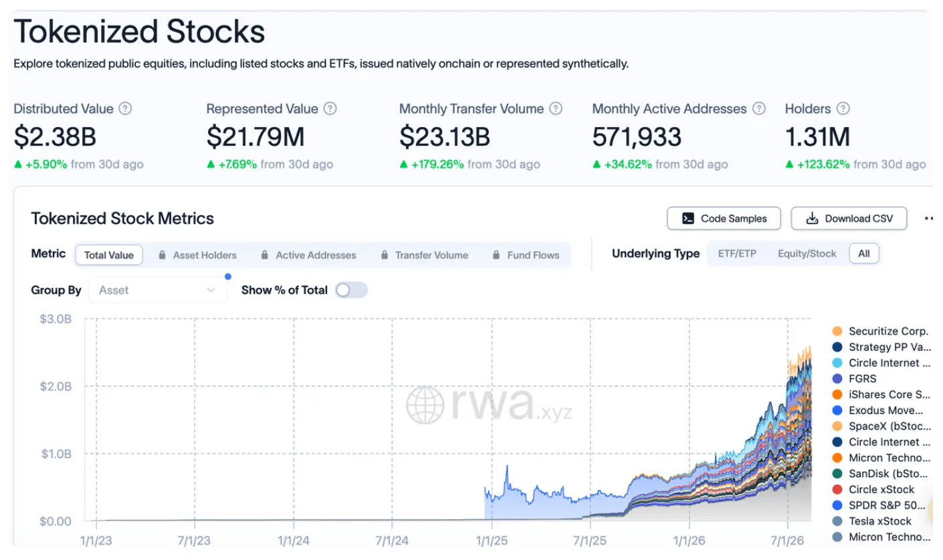Image resolution: width=943 pixels, height=560 pixels.
Task: Click the light-blue Circle Internet legend dot
Action: click(837, 363)
